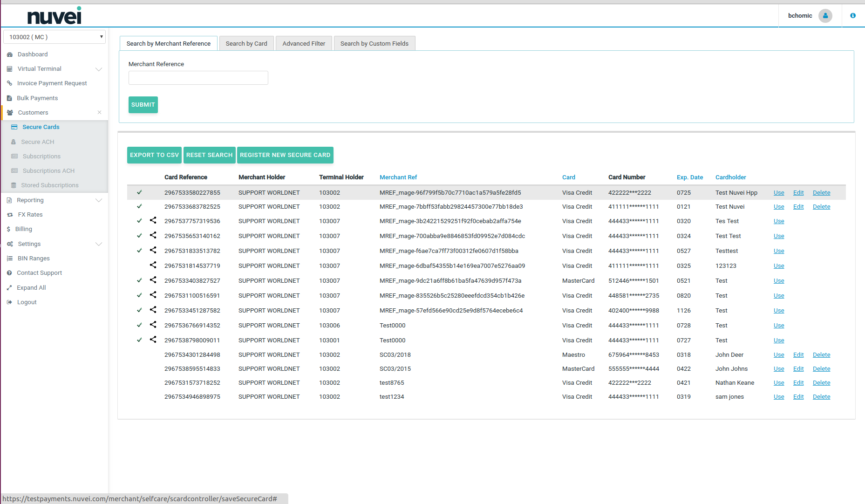The image size is (865, 504).
Task: Click the Bulk Payments sidebar icon
Action: pos(9,98)
